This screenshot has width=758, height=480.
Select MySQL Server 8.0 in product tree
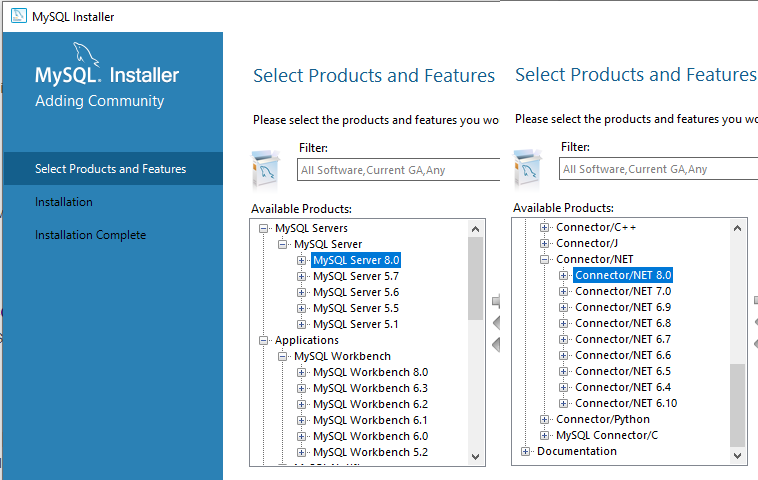click(356, 260)
